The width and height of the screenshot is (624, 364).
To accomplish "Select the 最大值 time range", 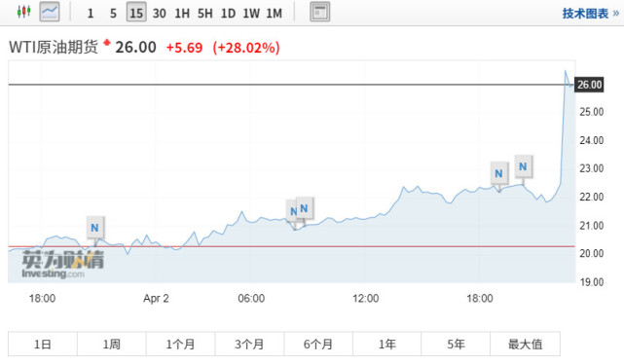I will (525, 344).
